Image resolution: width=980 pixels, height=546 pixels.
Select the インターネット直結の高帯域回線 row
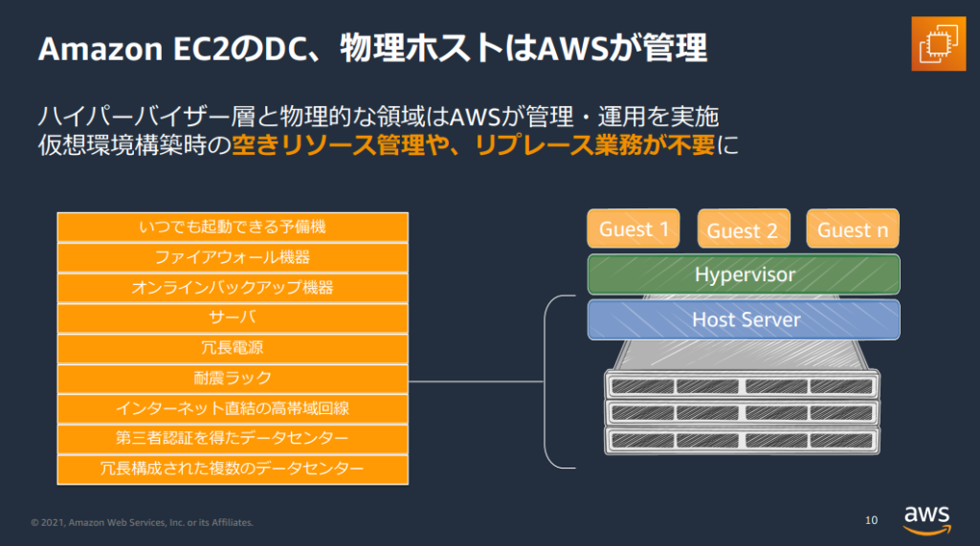point(233,408)
